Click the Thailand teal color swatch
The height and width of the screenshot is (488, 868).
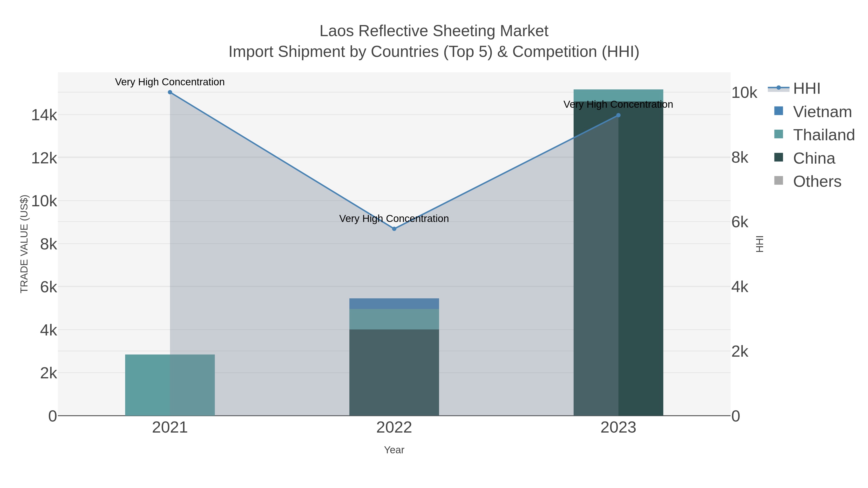click(x=779, y=134)
